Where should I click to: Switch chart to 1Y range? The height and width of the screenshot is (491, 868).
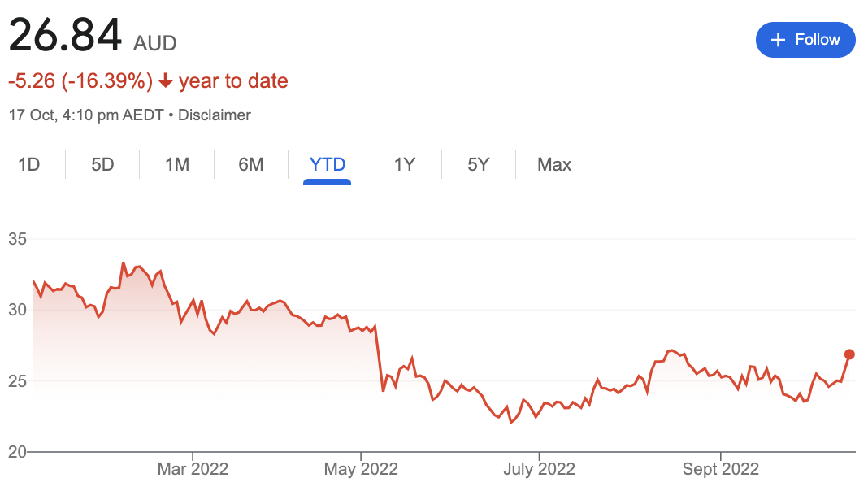(x=404, y=164)
